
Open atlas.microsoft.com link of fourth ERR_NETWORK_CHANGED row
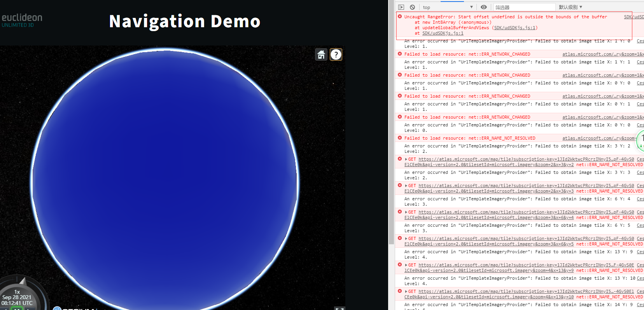603,117
